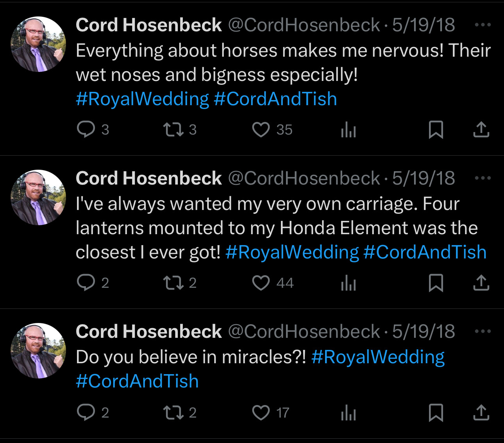Repost the Honda Element carriage tweet
504x443 pixels.
click(x=173, y=283)
